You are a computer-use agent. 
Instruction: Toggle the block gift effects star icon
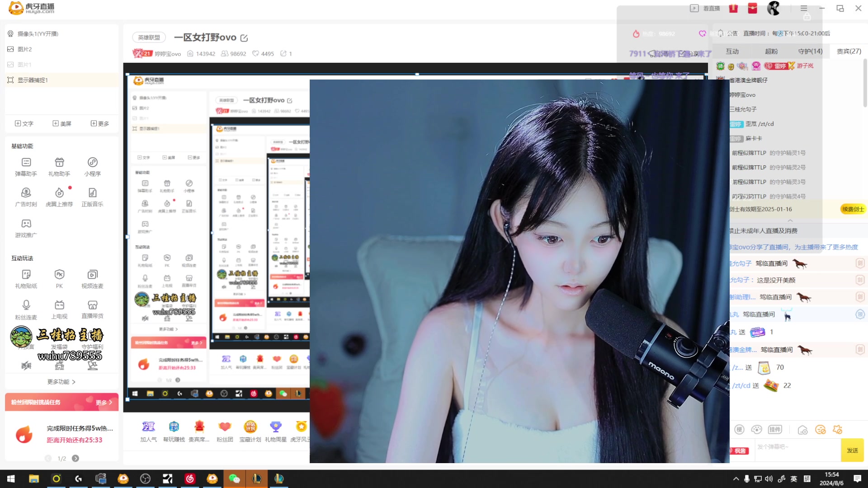(838, 430)
